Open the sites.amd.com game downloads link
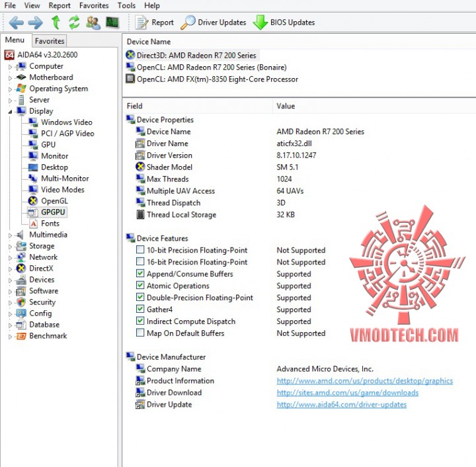Viewport: 476px width, 467px height. pyautogui.click(x=347, y=393)
